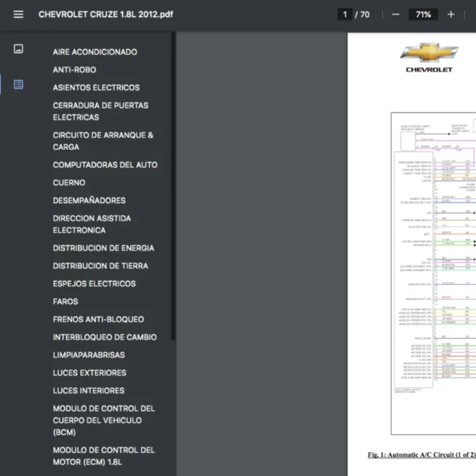Click the Chevrolet logo on the page

click(x=429, y=57)
